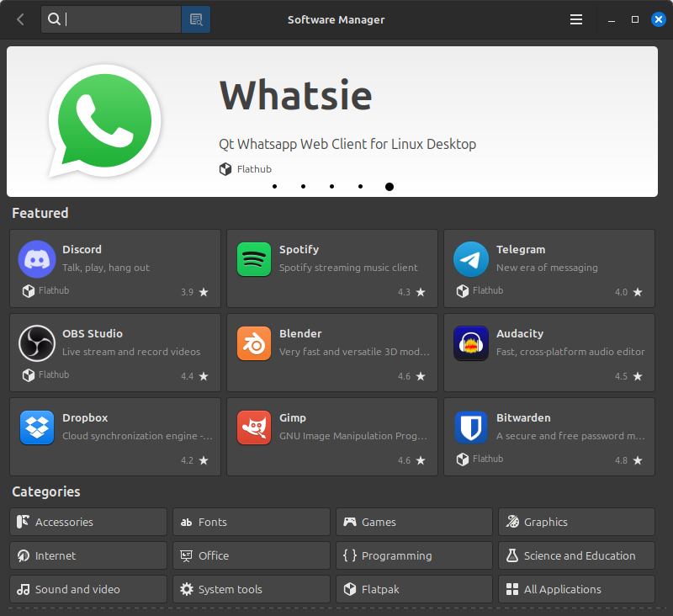The height and width of the screenshot is (616, 673).
Task: Click the search magnifier icon
Action: click(54, 19)
